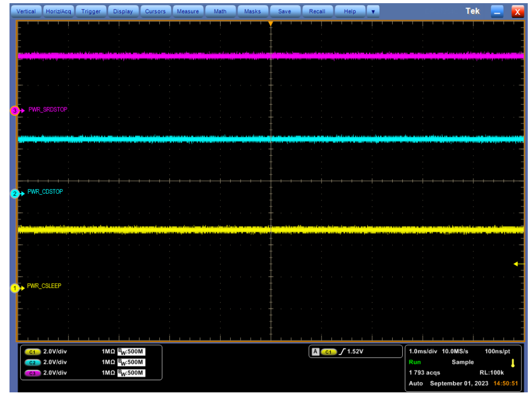This screenshot has height=395, width=532.
Task: Click the orange trigger position marker at top
Action: (271, 24)
